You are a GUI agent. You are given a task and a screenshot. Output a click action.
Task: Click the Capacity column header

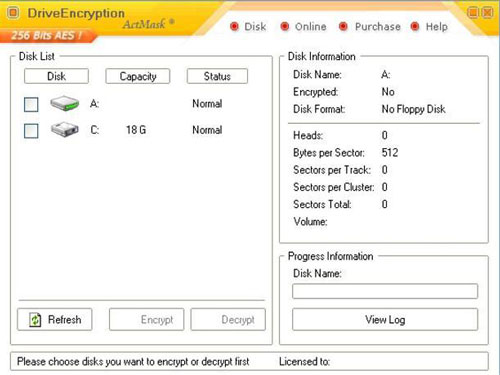point(138,76)
